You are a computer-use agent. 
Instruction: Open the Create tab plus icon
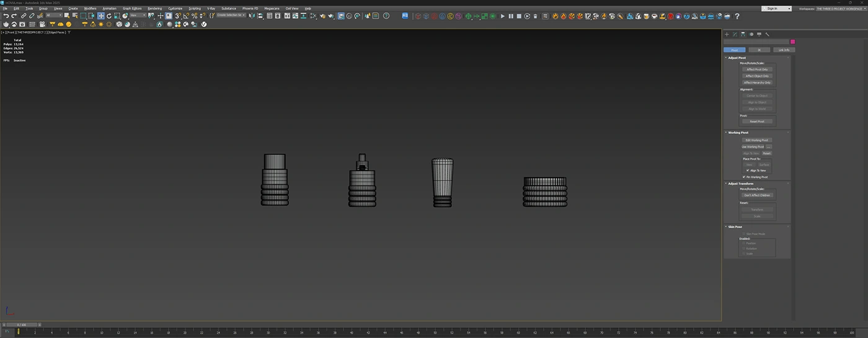pos(727,34)
